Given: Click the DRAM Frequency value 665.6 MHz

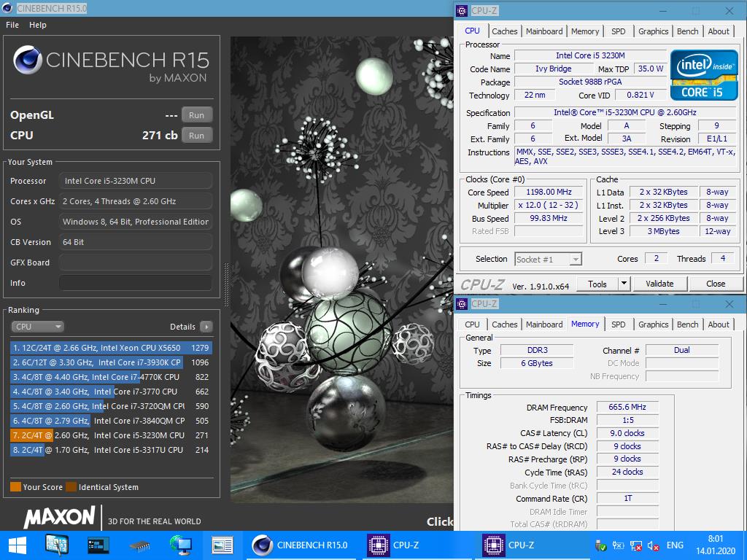Looking at the screenshot, I should [x=627, y=407].
